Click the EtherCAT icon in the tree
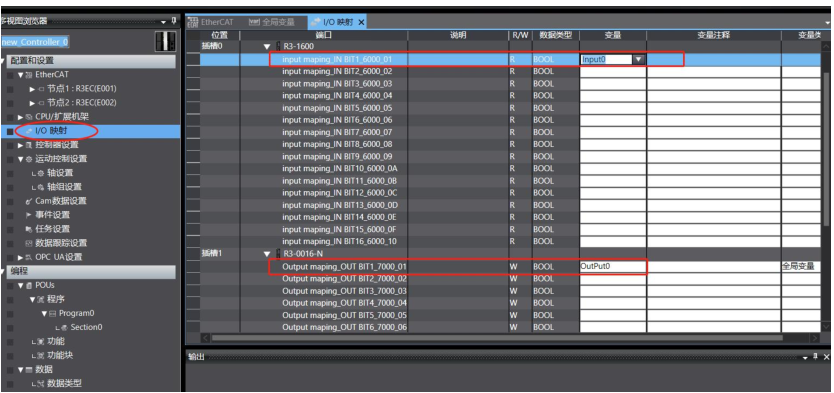834x393 pixels. pyautogui.click(x=30, y=74)
